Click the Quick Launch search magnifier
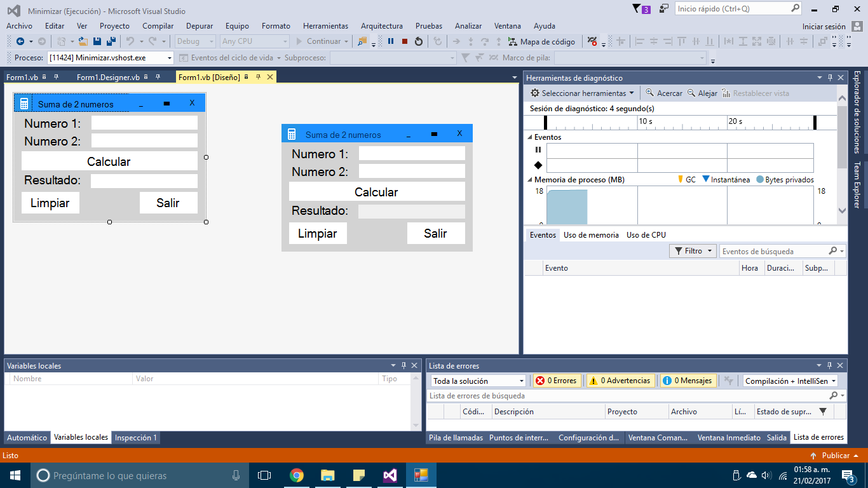 pyautogui.click(x=796, y=8)
